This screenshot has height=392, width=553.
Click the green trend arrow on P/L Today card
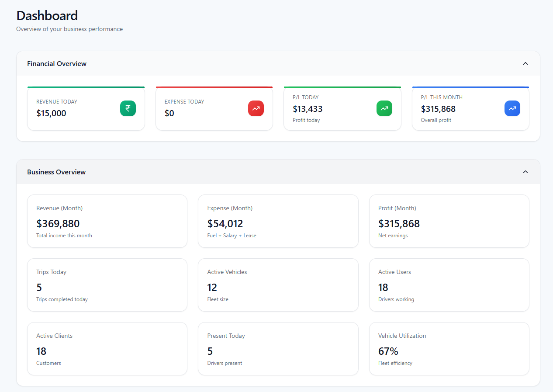[384, 108]
